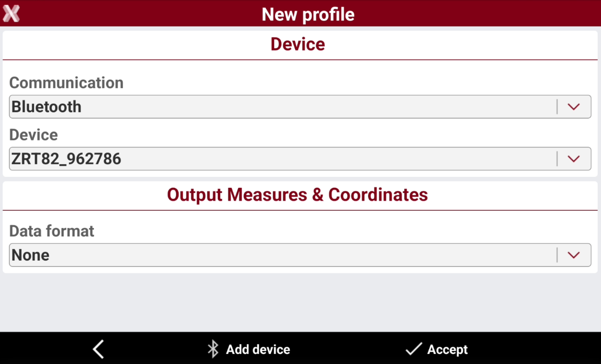601x364 pixels.
Task: Go back using the left arrow icon
Action: pos(98,349)
